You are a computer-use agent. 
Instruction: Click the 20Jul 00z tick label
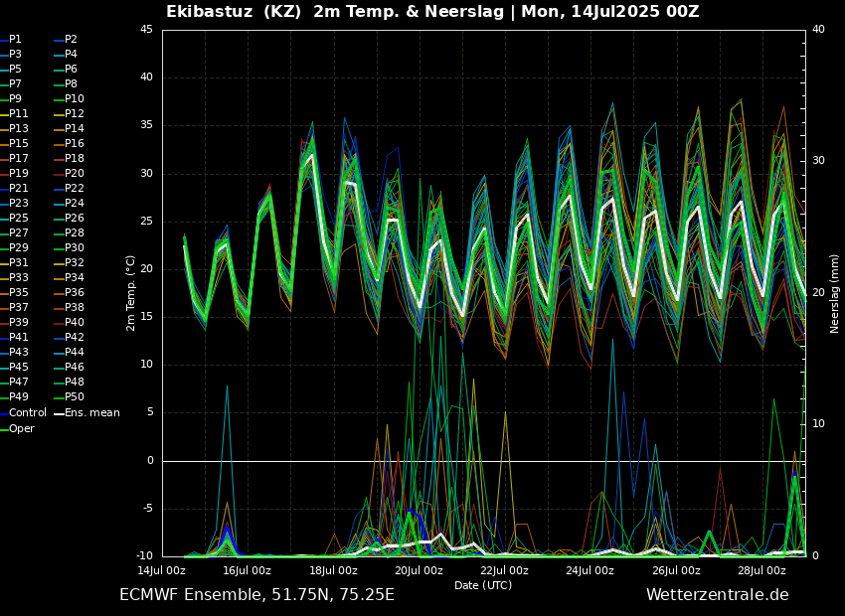coord(419,570)
